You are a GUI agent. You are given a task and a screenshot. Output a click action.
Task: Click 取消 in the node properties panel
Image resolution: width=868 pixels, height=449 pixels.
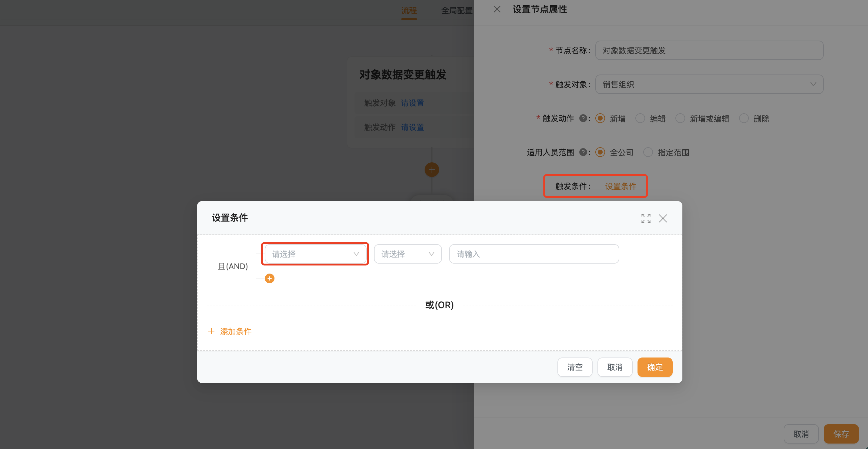[x=801, y=434]
